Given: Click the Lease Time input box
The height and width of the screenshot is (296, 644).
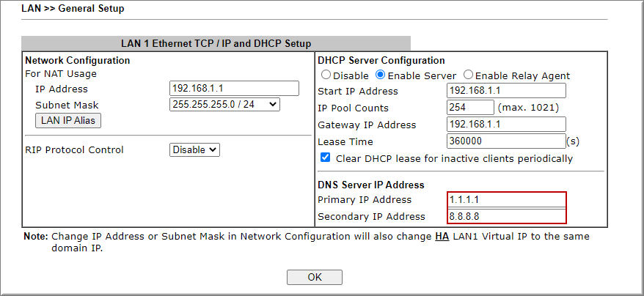Looking at the screenshot, I should [x=505, y=141].
